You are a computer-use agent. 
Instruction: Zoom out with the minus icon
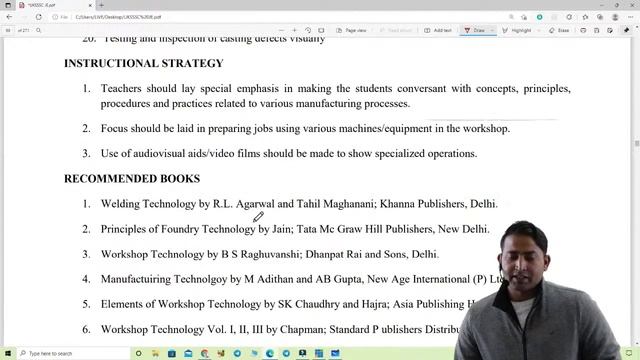tap(281, 30)
